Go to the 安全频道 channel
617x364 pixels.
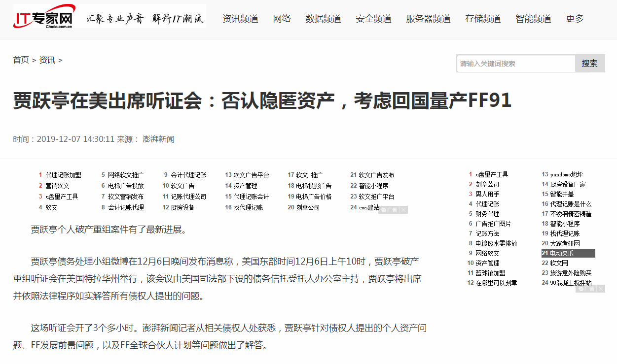point(373,19)
